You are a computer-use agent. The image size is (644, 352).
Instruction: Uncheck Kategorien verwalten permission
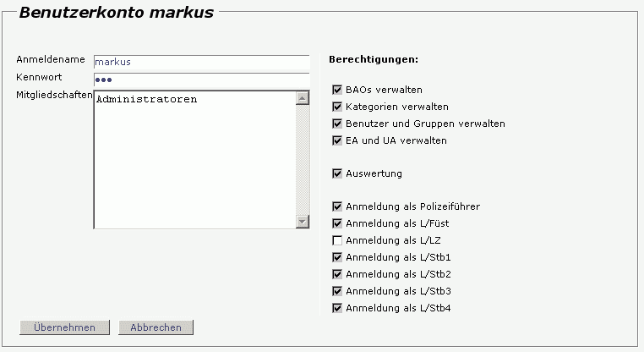[x=337, y=107]
